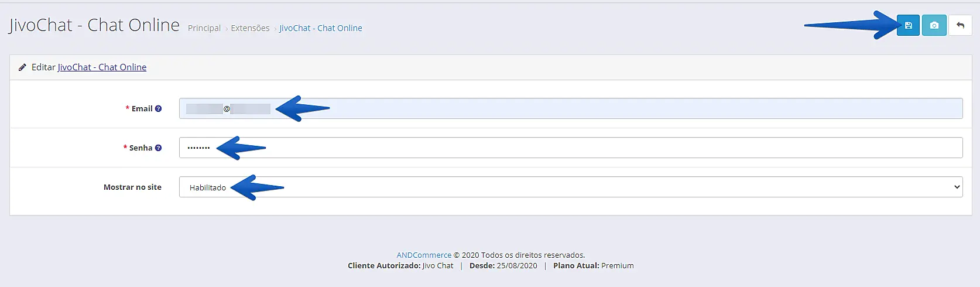
Task: Click the JivoChat - Chat Online breadcrumb link
Action: coord(320,28)
